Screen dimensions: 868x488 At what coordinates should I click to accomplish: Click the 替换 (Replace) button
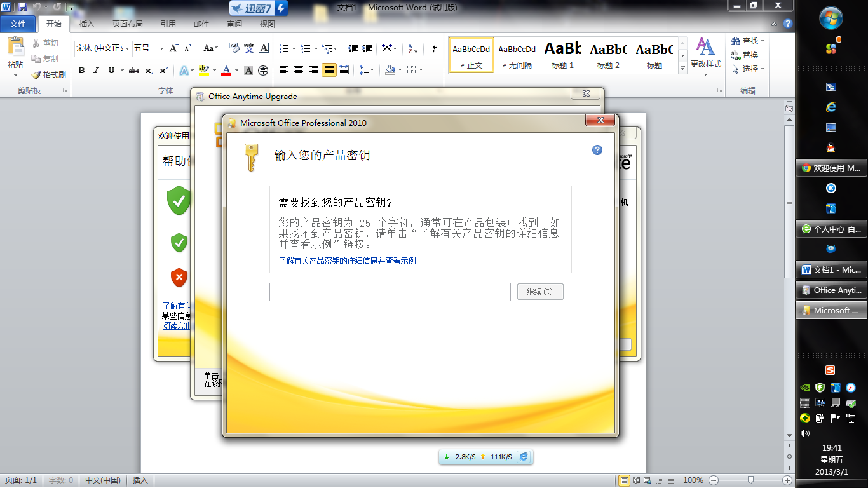point(745,55)
